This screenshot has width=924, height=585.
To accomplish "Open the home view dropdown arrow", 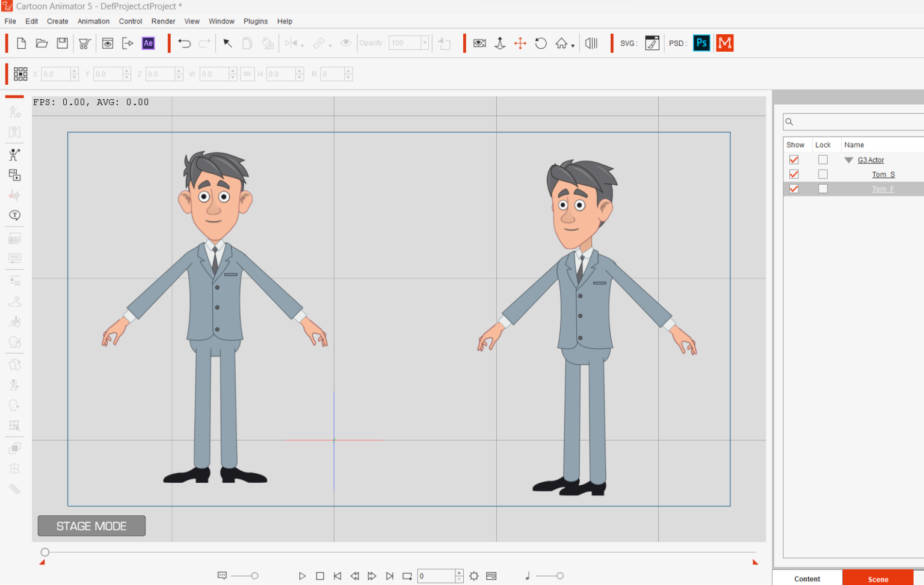I will point(572,45).
